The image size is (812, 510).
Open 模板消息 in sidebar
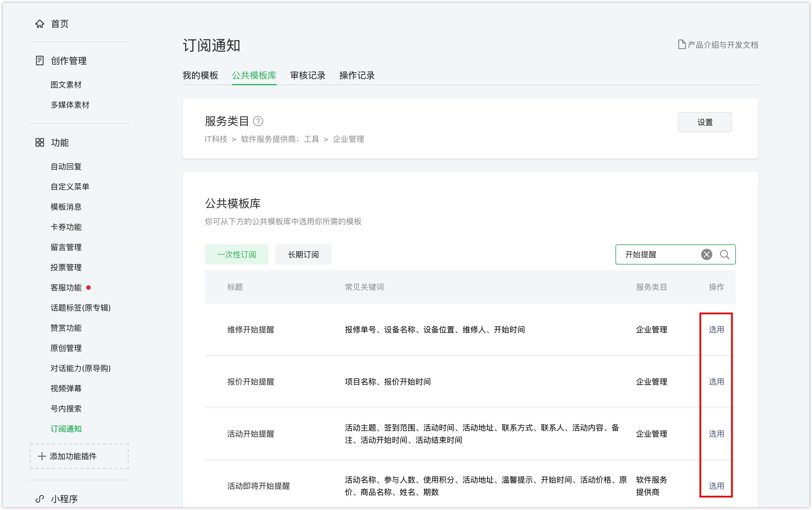tap(66, 207)
